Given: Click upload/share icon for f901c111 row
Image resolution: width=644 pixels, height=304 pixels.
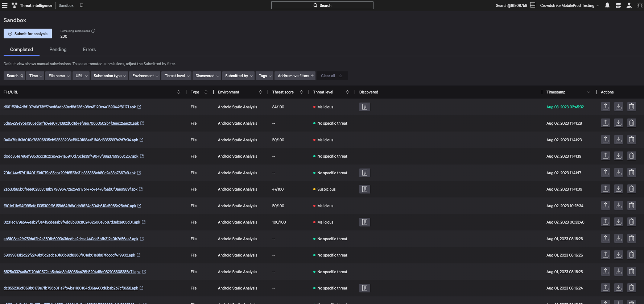Looking at the screenshot, I should click(606, 205).
